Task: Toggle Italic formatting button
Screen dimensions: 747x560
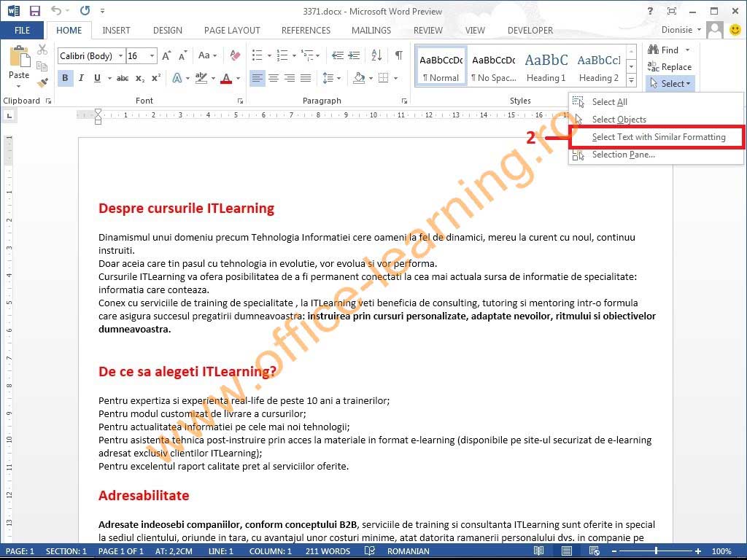Action: point(81,78)
